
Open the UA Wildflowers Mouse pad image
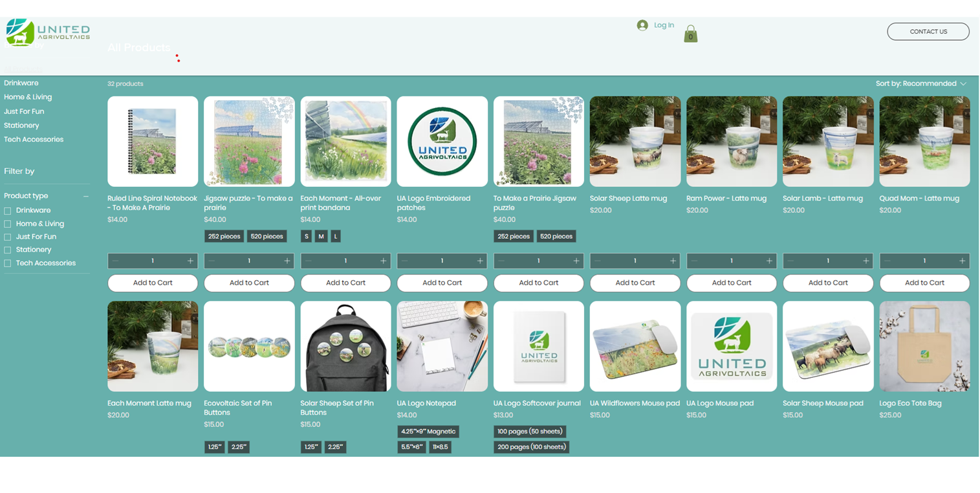(x=635, y=346)
